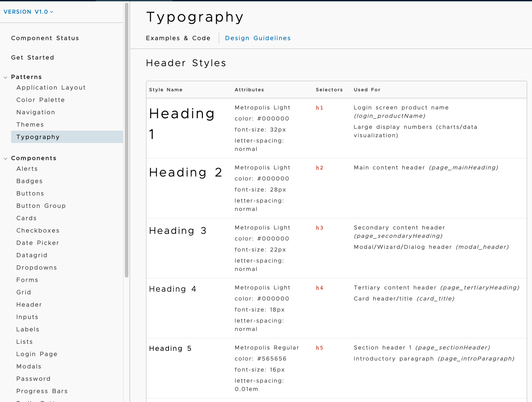
Task: Click the h3 selector code
Action: 320,228
